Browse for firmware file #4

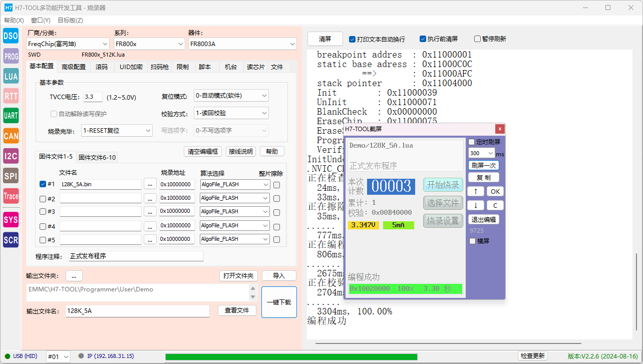click(150, 226)
